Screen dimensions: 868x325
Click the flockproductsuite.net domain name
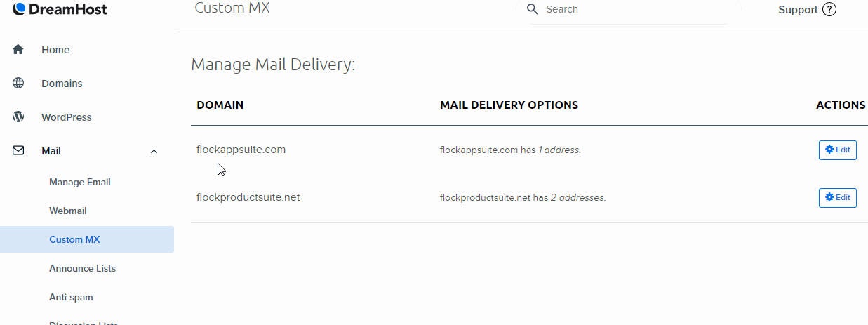tap(248, 197)
